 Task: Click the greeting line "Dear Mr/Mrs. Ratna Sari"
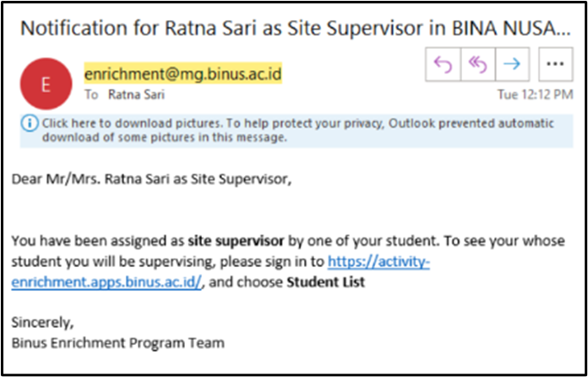pyautogui.click(x=151, y=180)
